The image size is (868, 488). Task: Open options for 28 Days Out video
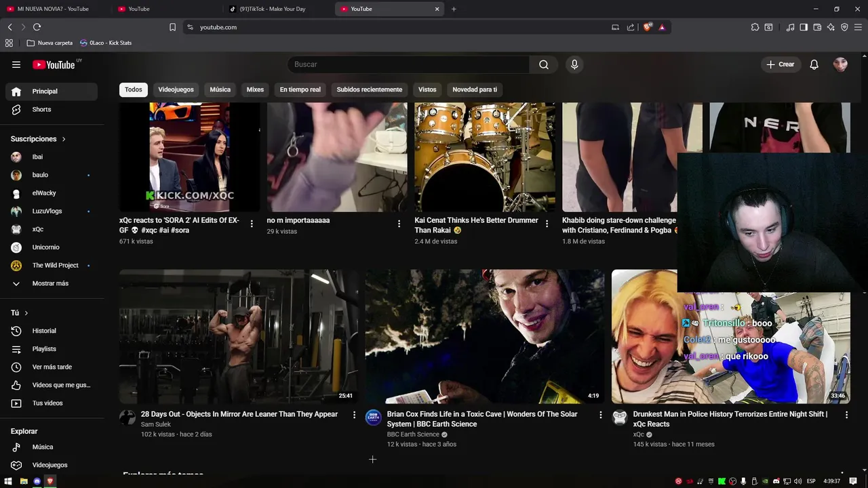[x=354, y=415]
